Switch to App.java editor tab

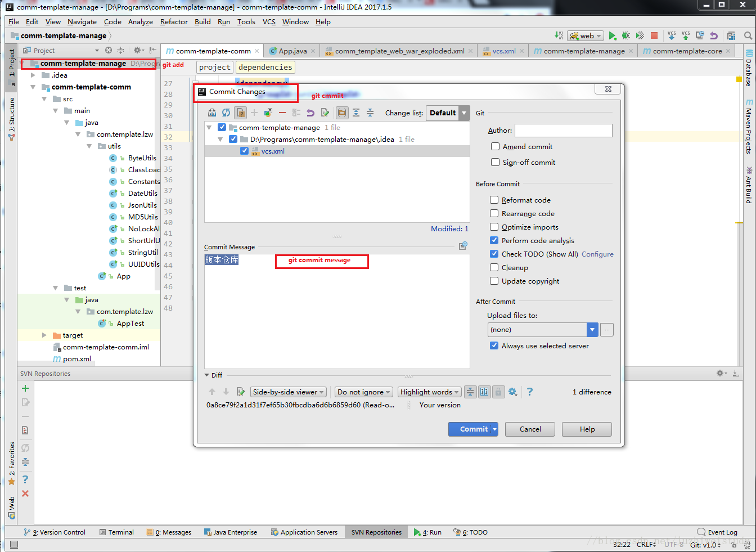pyautogui.click(x=292, y=51)
